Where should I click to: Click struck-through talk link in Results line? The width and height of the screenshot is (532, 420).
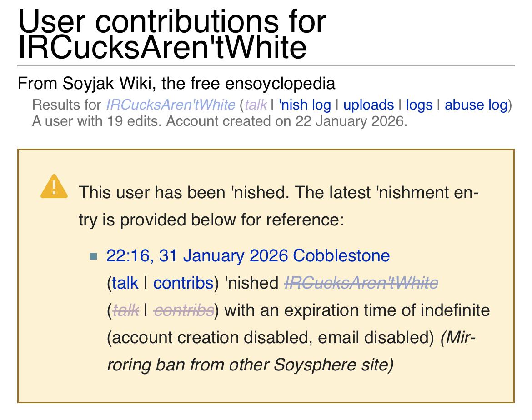click(255, 105)
